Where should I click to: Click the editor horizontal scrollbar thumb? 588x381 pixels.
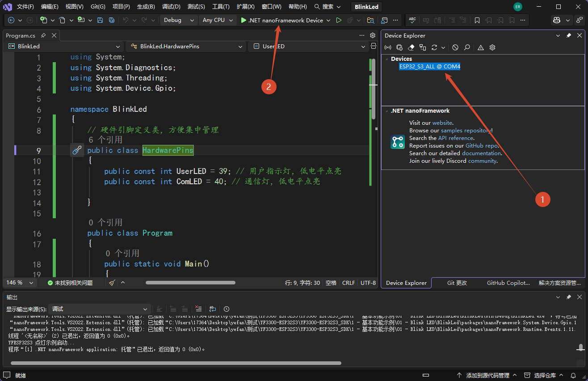coord(190,283)
